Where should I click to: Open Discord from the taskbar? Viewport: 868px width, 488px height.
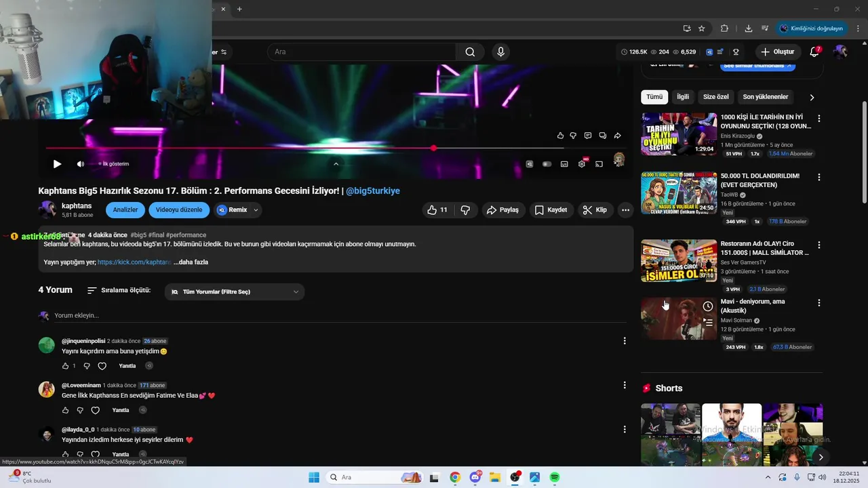pos(475,477)
